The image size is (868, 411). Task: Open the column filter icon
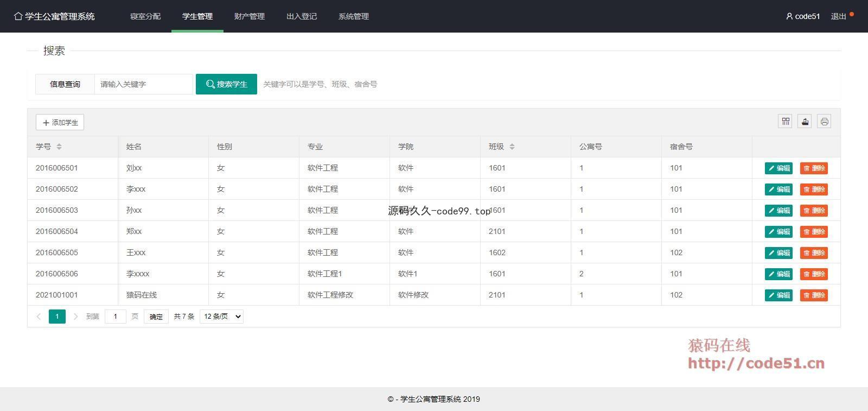[785, 122]
